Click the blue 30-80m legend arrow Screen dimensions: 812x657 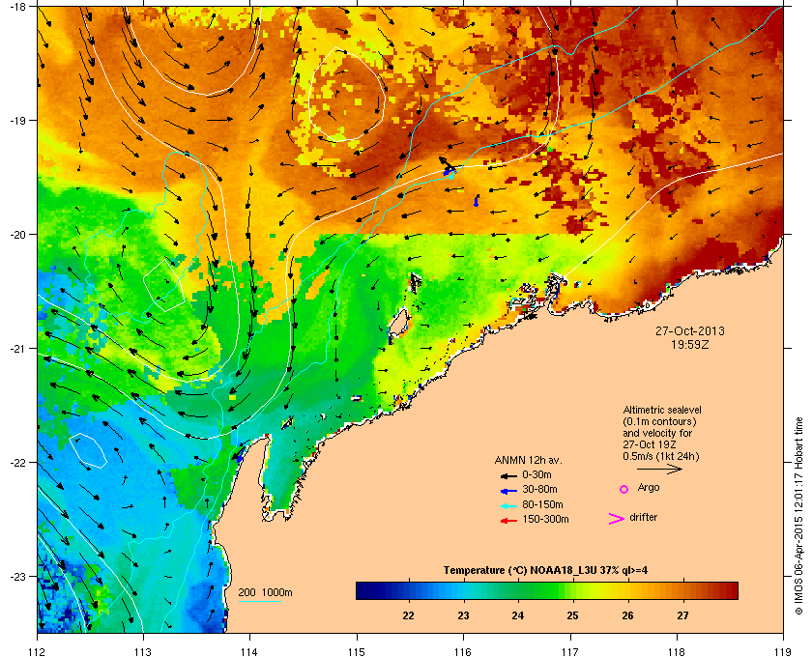coord(509,490)
